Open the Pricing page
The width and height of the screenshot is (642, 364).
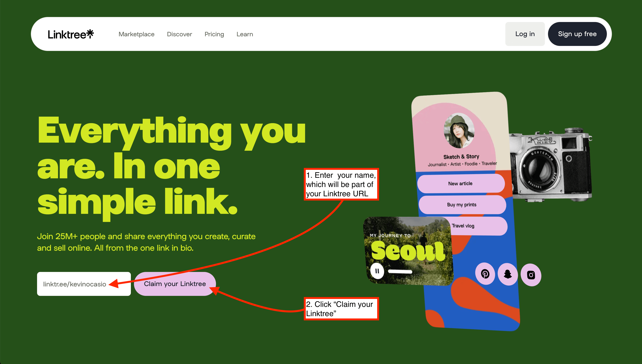pos(214,34)
